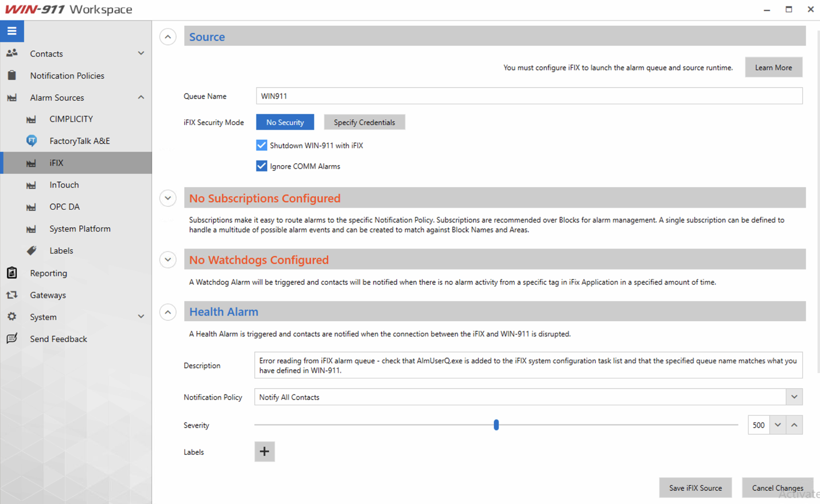Click the CIMPLICITY source icon
The height and width of the screenshot is (504, 820).
tap(32, 119)
